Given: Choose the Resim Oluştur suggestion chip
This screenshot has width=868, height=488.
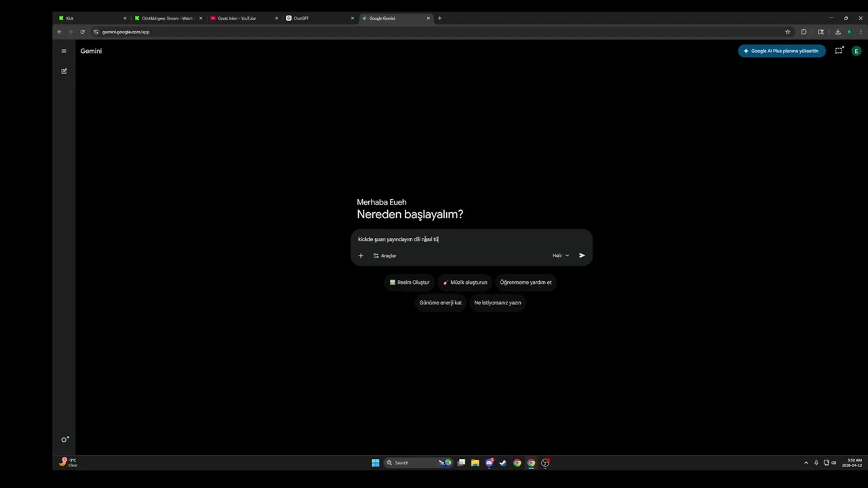Looking at the screenshot, I should tap(410, 282).
